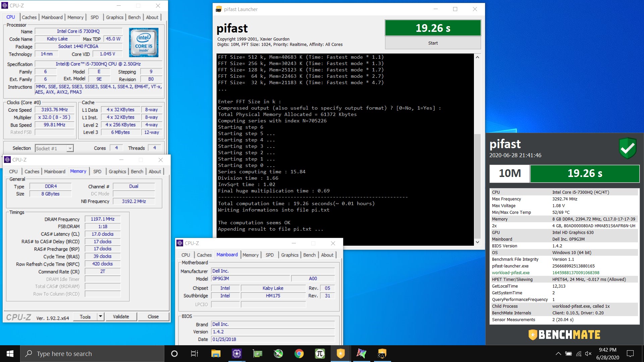Click top CPU-Z window title icon
This screenshot has width=644, height=362.
[x=5, y=6]
